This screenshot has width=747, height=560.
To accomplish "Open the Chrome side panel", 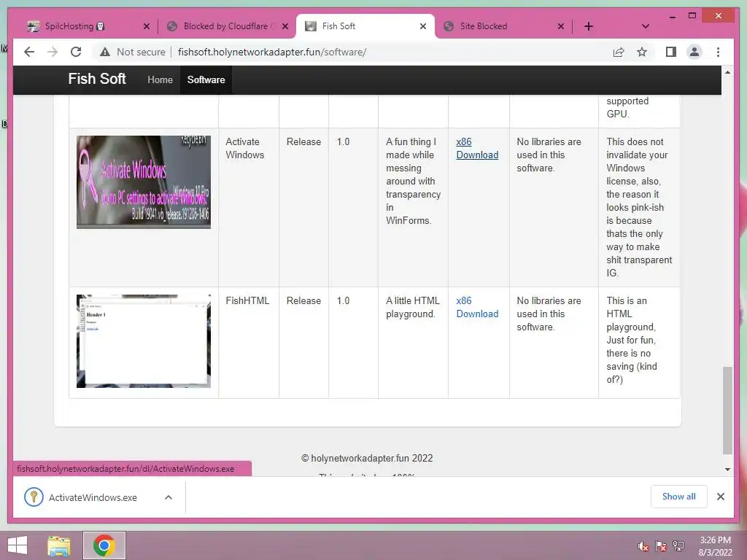I will coord(671,52).
